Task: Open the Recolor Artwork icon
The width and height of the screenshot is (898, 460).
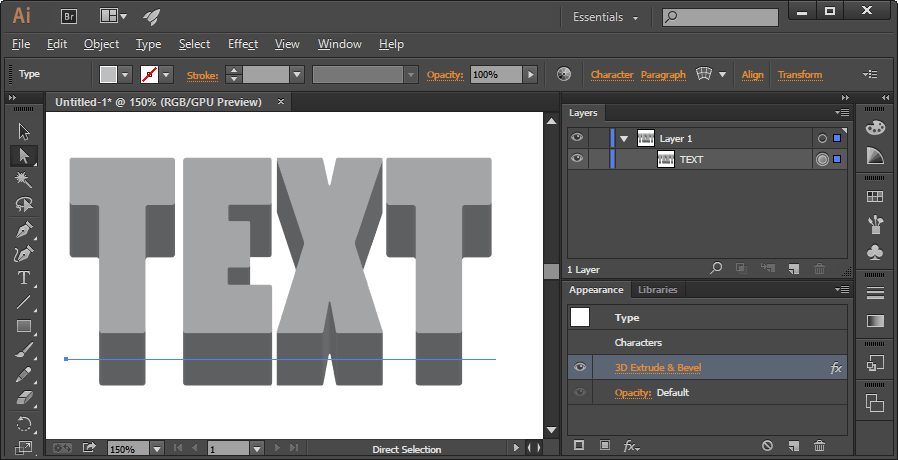Action: pos(564,74)
